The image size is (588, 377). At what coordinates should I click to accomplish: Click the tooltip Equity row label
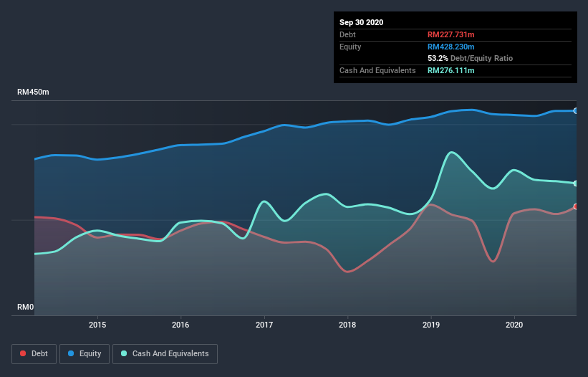click(x=350, y=47)
